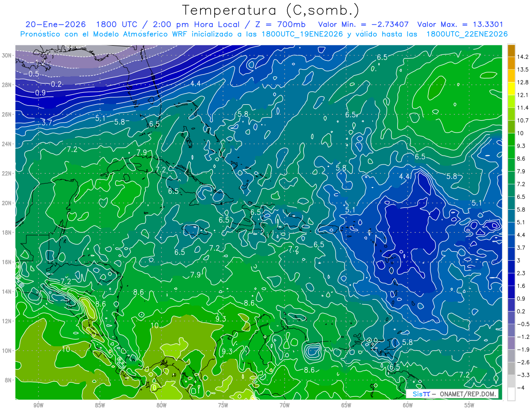Click latitude axis label '10N'

click(7, 350)
